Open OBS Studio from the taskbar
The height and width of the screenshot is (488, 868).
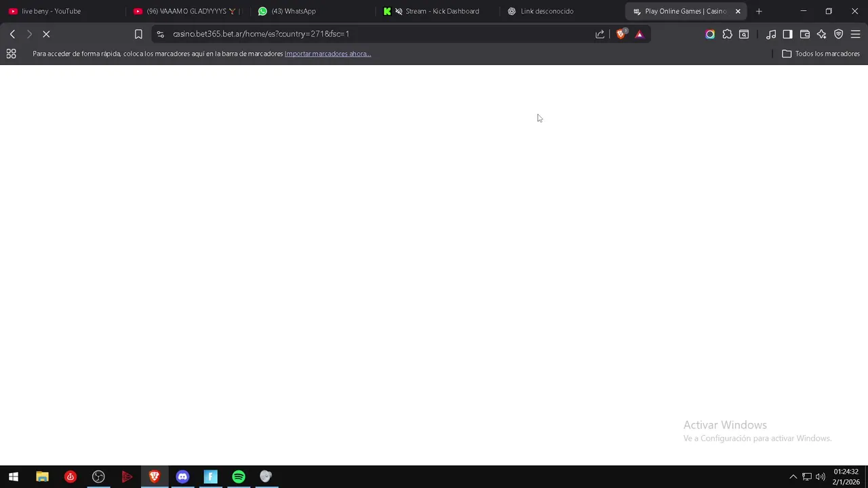tap(98, 476)
